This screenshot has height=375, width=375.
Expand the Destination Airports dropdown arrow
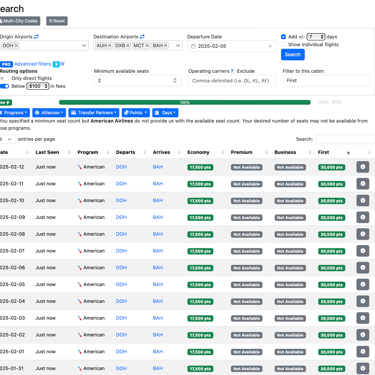coord(178,45)
